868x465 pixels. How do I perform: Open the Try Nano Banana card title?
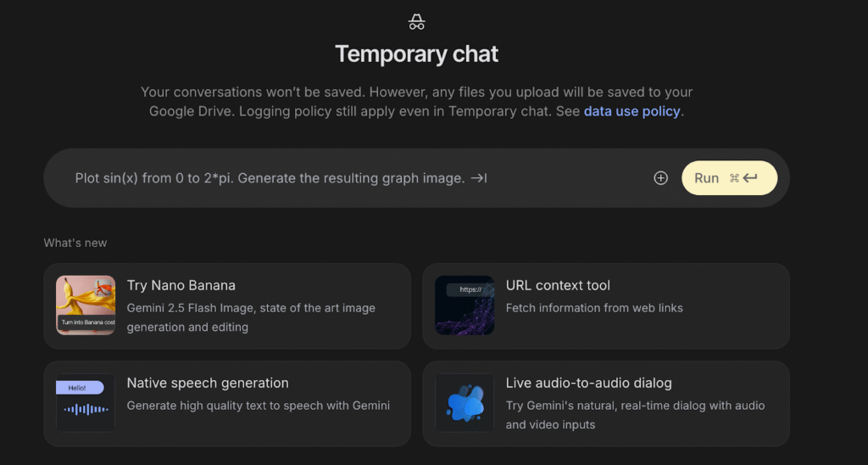click(x=181, y=286)
